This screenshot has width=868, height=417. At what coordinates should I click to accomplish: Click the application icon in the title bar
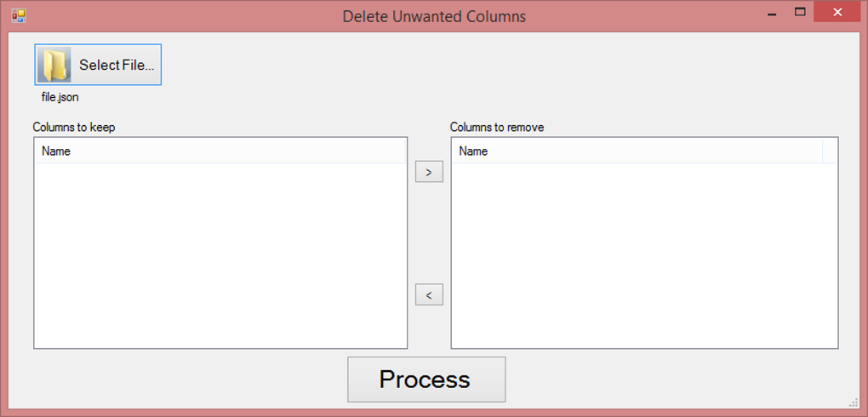19,16
